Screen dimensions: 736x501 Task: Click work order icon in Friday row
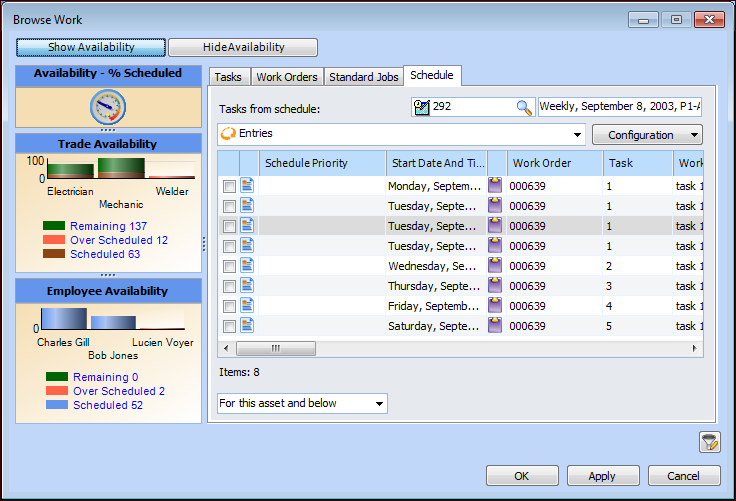(x=496, y=305)
